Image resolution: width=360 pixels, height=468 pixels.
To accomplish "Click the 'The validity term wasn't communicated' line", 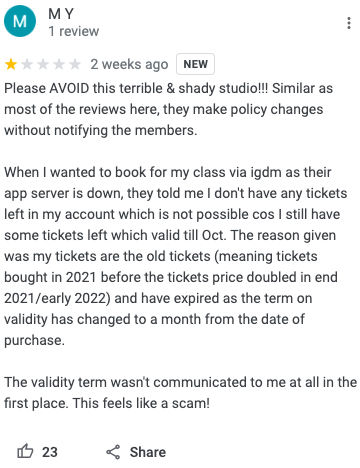I will click(180, 382).
